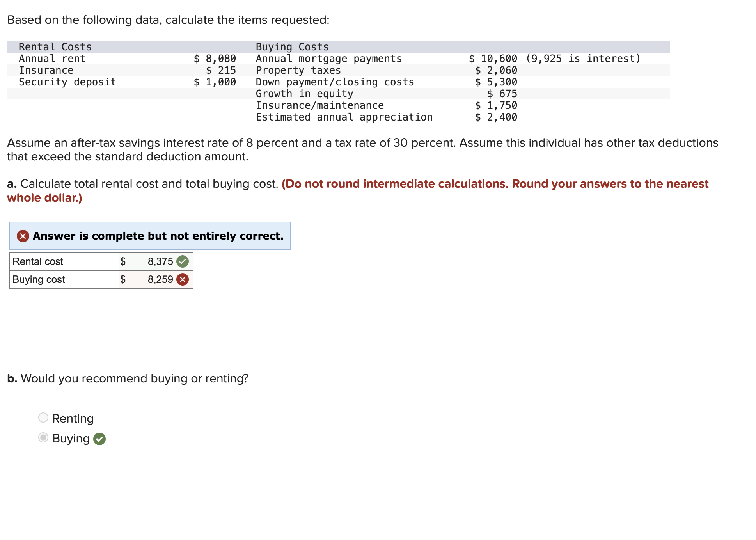Click the Rental cost row label
The height and width of the screenshot is (540, 756).
click(37, 261)
